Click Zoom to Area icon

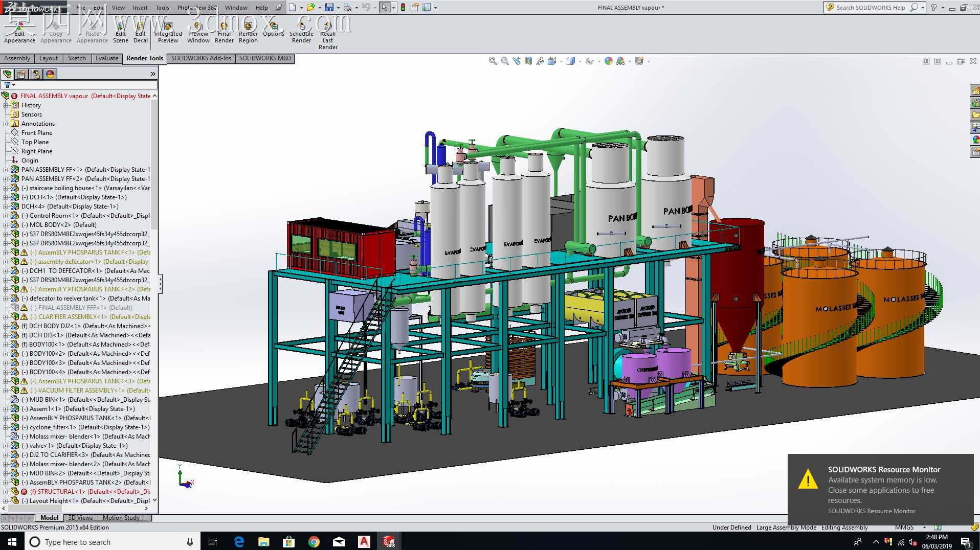(505, 61)
